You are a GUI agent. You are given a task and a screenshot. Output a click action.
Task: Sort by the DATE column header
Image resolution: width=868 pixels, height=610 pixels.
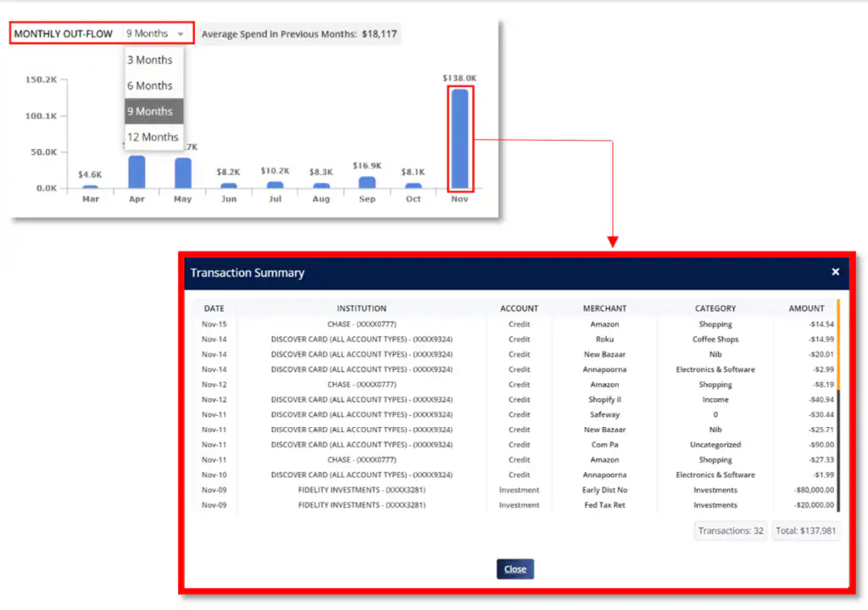click(214, 308)
